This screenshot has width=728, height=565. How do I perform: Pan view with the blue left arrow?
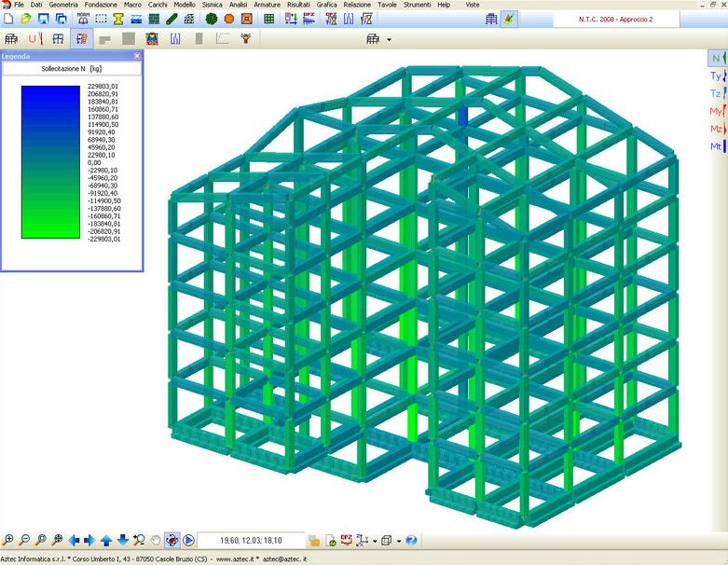(74, 540)
